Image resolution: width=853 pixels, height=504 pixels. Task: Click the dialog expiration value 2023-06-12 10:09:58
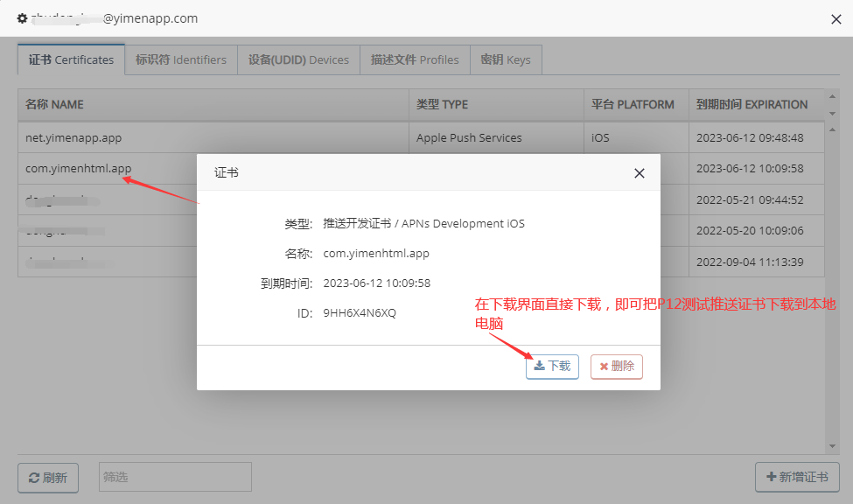coord(376,283)
